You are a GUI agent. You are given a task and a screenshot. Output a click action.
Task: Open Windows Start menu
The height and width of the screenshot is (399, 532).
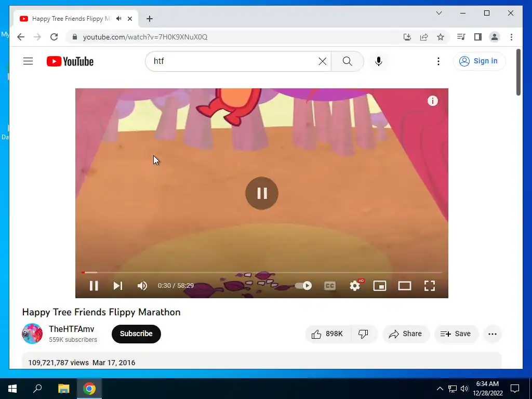(x=12, y=389)
